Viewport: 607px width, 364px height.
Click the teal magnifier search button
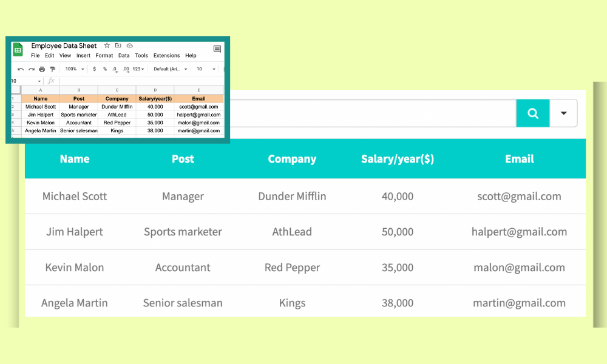click(x=533, y=113)
